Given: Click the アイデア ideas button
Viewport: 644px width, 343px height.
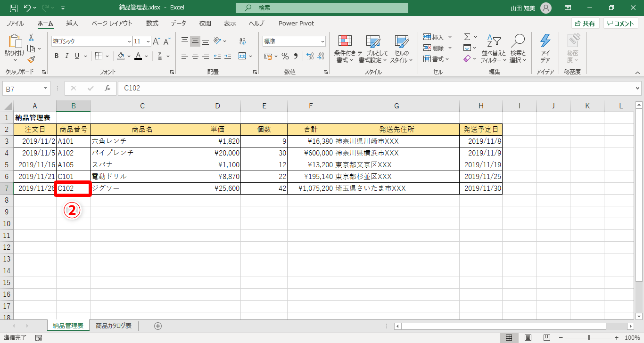Looking at the screenshot, I should tap(545, 49).
